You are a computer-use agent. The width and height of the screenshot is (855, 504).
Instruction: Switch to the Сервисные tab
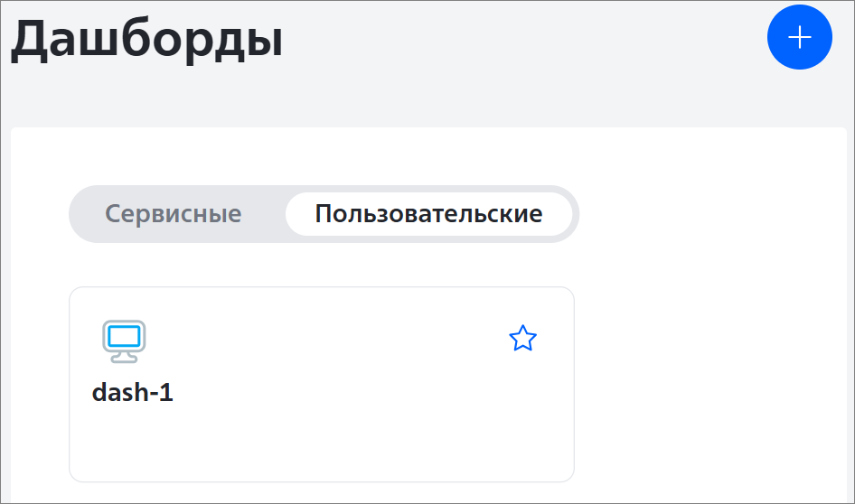174,213
